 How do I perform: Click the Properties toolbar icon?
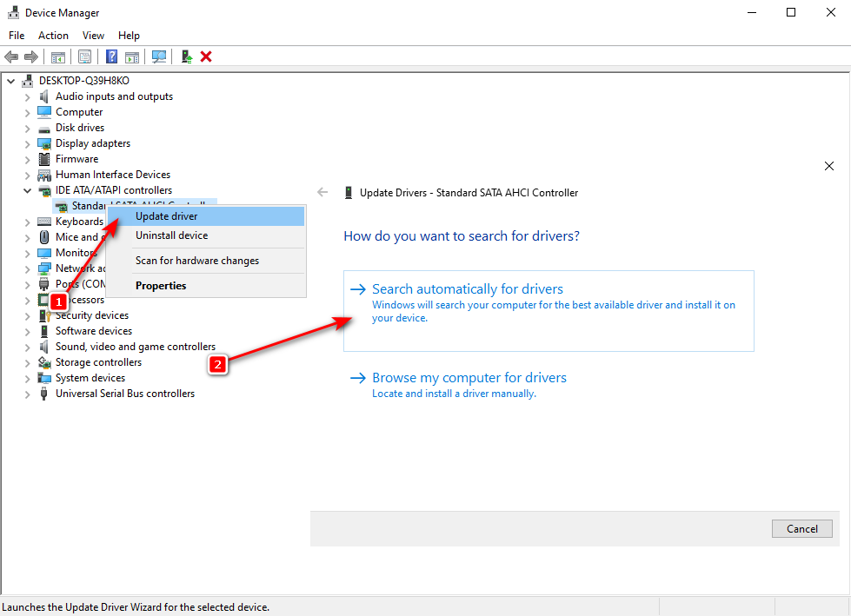click(x=84, y=56)
